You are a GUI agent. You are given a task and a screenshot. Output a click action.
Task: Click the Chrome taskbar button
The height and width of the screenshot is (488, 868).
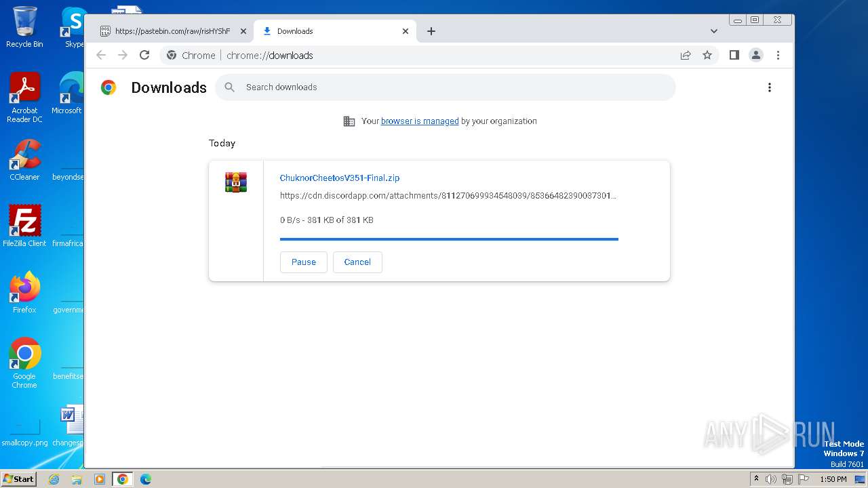(x=123, y=479)
